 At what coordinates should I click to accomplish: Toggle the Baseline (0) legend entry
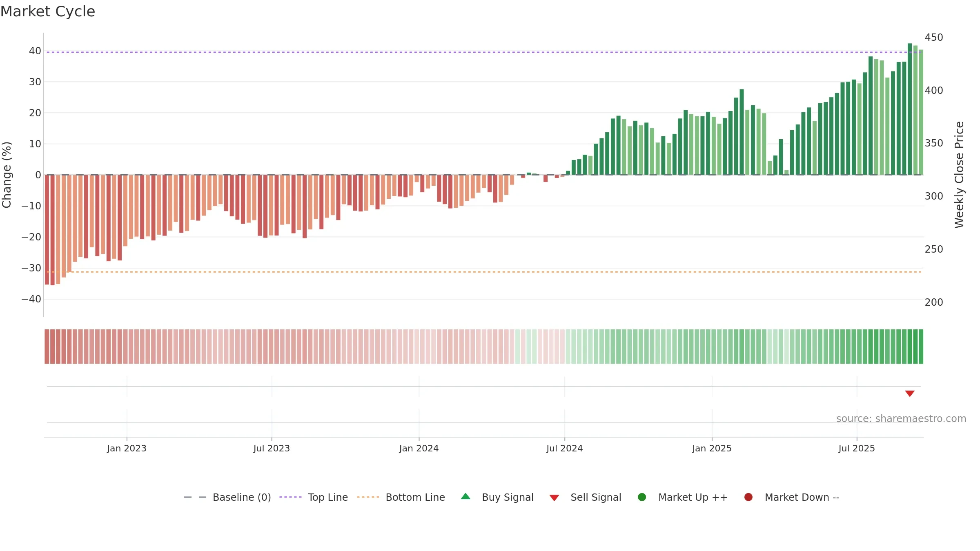coord(227,497)
